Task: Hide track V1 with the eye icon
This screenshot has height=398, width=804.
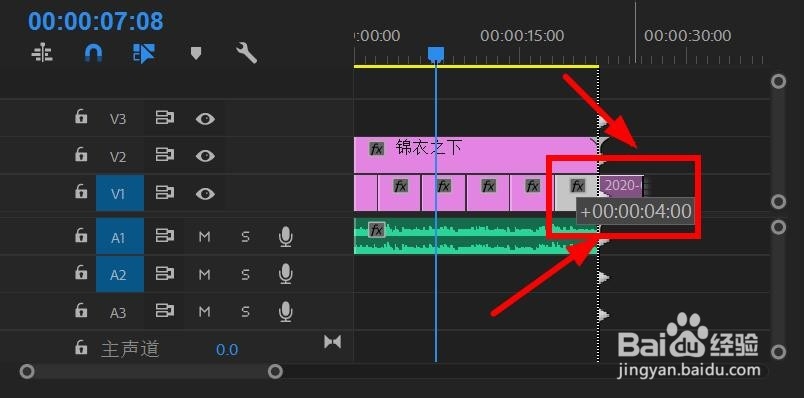Action: click(x=205, y=193)
